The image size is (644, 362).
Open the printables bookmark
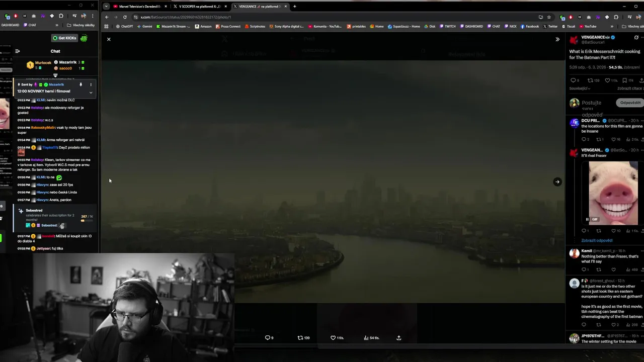click(x=356, y=26)
